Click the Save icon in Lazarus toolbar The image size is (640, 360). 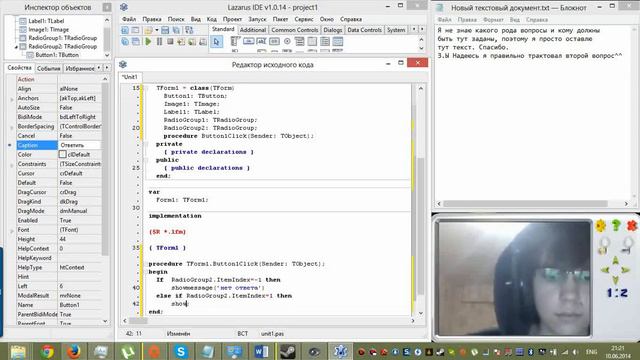pyautogui.click(x=165, y=30)
